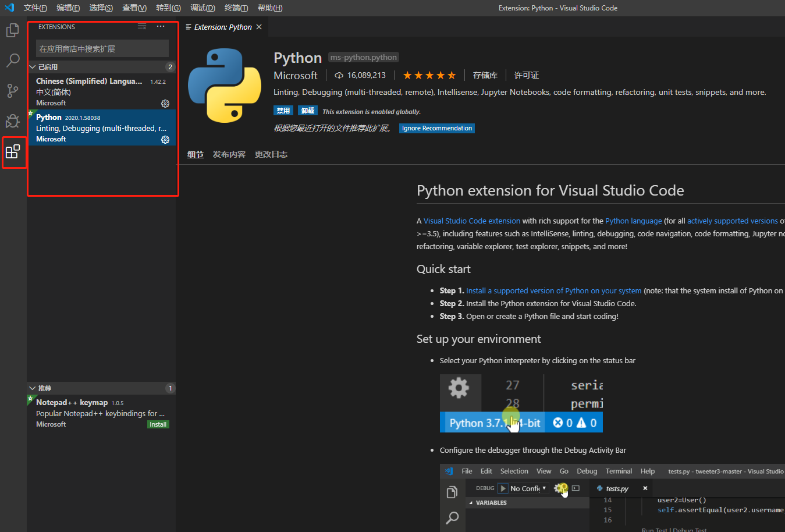Click Ignore Recommendation button

pyautogui.click(x=437, y=128)
